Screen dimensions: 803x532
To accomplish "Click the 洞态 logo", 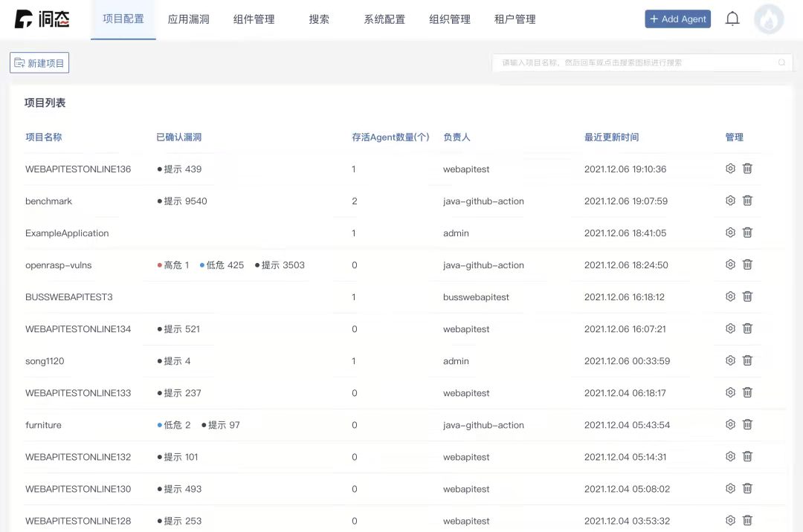I will click(42, 19).
